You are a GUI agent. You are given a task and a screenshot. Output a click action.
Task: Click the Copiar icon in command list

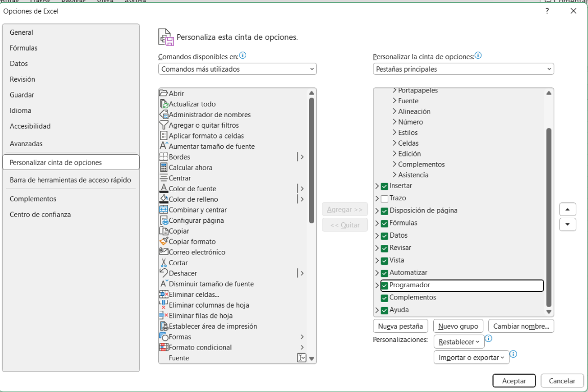point(163,230)
